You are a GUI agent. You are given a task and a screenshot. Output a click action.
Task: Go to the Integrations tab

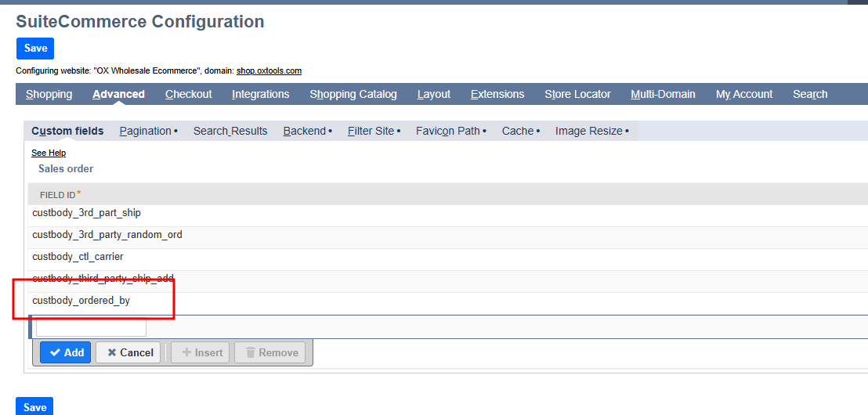260,94
